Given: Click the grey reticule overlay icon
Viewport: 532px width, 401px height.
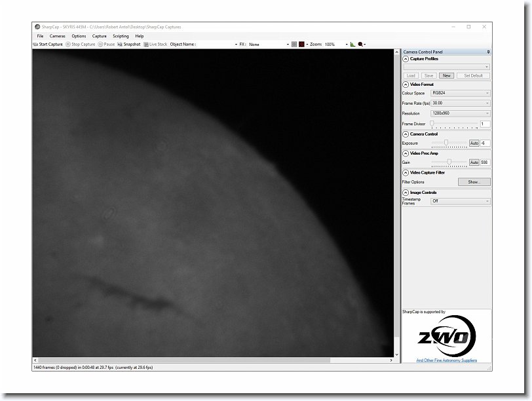Looking at the screenshot, I should pyautogui.click(x=294, y=45).
